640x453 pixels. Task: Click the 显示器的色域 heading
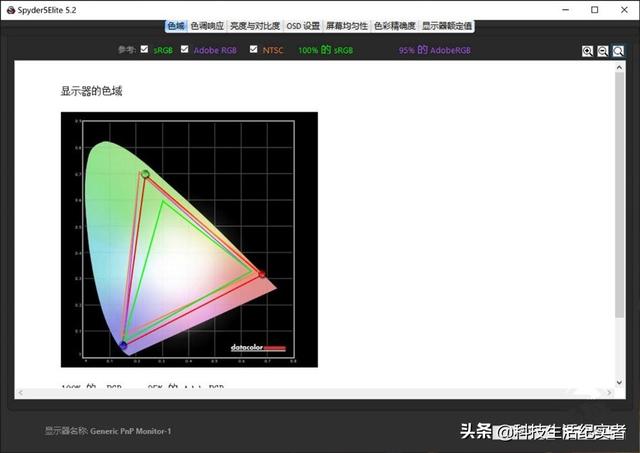(x=91, y=91)
